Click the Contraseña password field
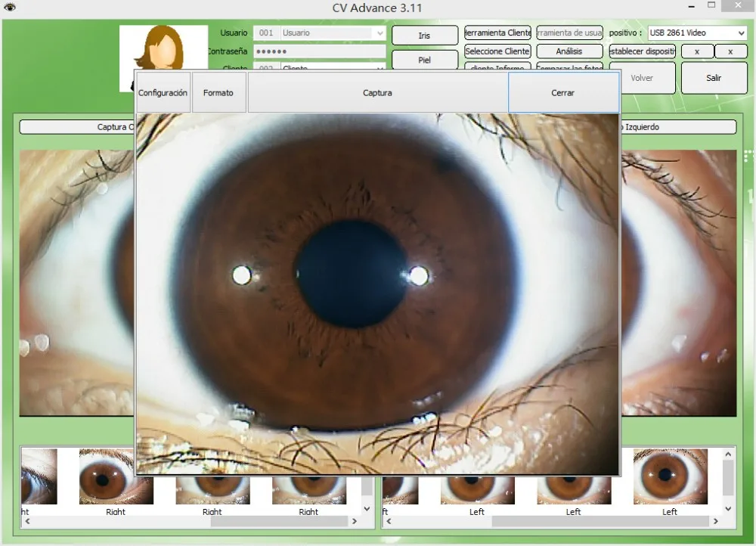 click(x=319, y=51)
